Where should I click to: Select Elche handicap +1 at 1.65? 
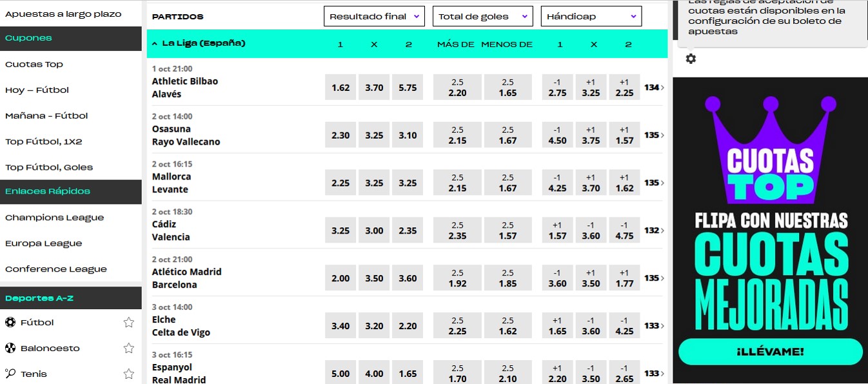tap(557, 326)
